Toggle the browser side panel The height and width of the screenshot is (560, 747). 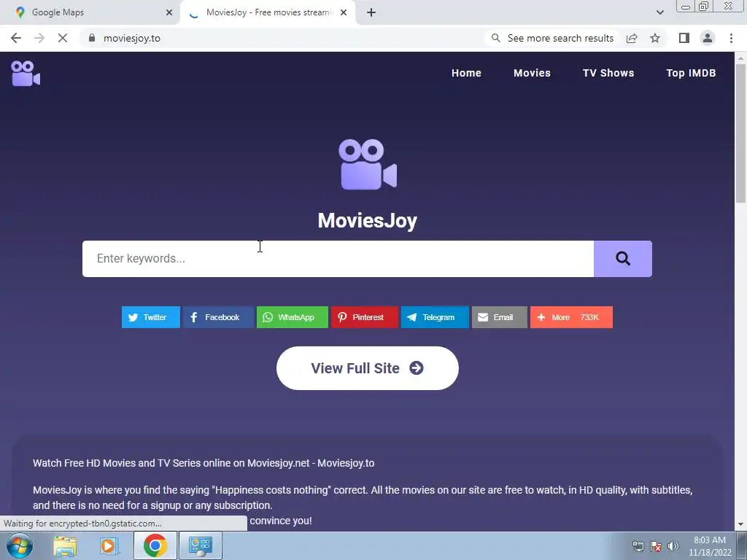click(x=684, y=38)
